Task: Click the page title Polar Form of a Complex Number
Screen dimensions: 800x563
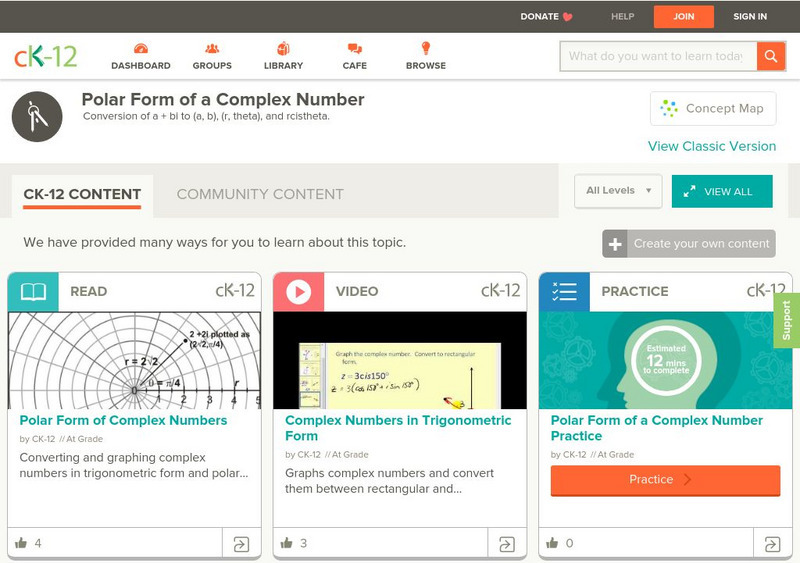Action: (x=223, y=100)
